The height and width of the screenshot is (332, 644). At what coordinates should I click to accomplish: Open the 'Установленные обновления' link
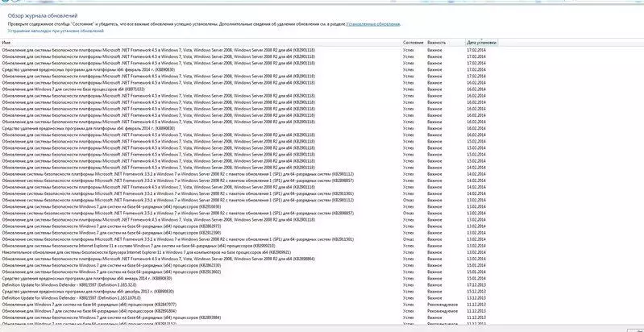pos(373,24)
